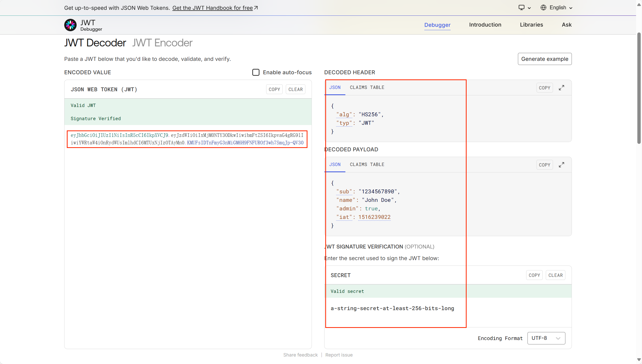This screenshot has width=642, height=364.
Task: Open the theme selector chevron
Action: [529, 8]
